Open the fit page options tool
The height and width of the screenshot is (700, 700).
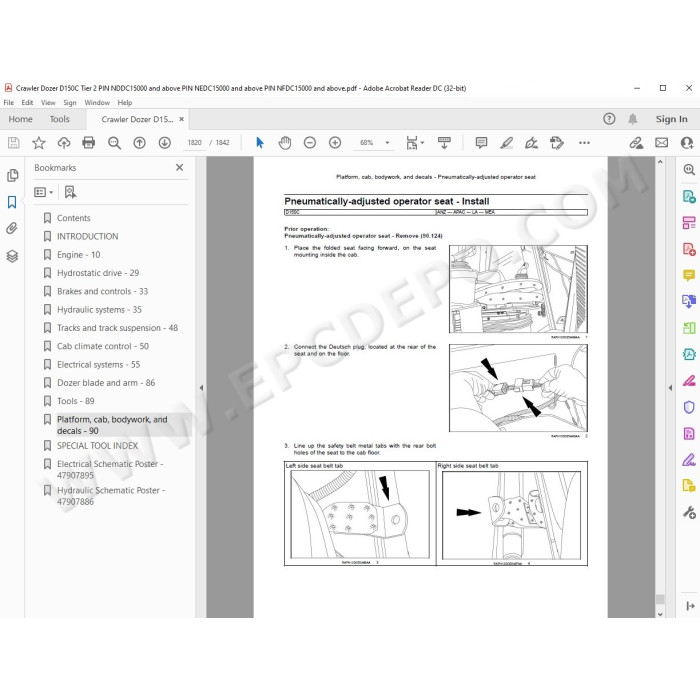[415, 143]
